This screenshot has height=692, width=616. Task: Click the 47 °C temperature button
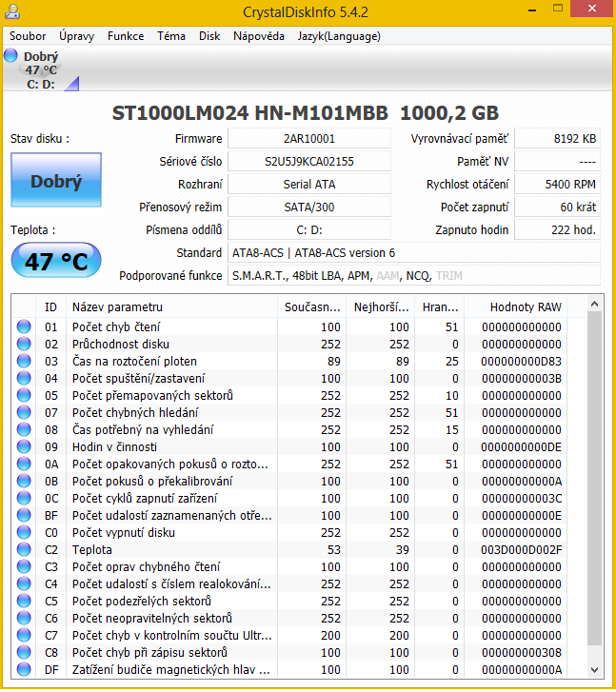pos(56,261)
